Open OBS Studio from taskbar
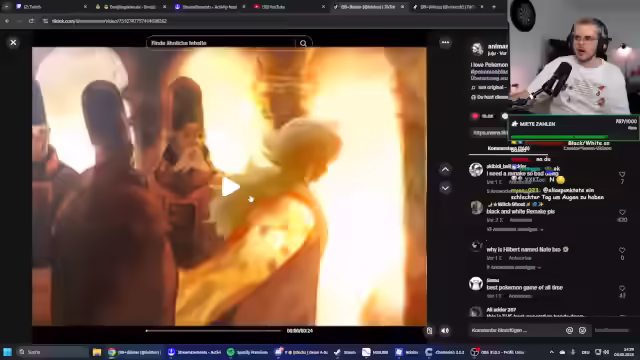 click(x=497, y=352)
